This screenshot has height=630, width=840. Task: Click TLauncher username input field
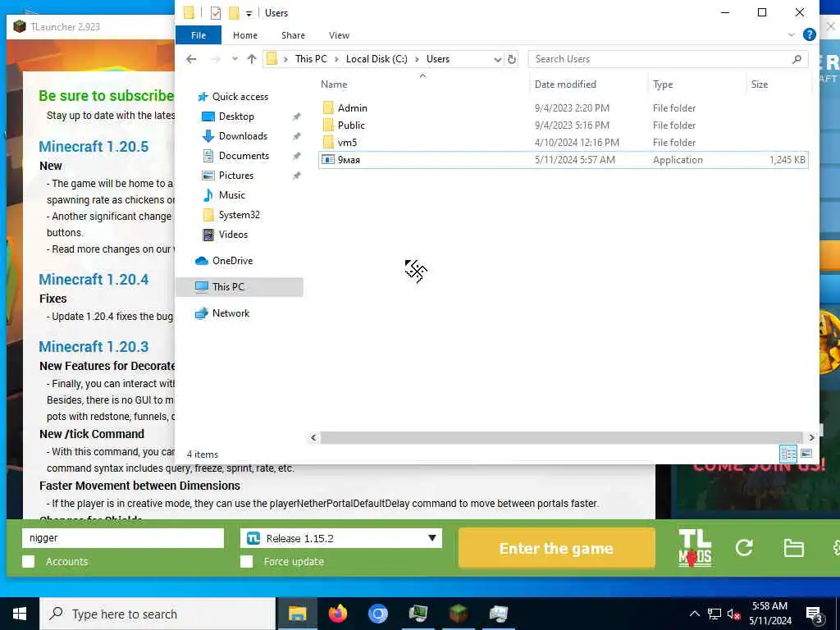[123, 538]
